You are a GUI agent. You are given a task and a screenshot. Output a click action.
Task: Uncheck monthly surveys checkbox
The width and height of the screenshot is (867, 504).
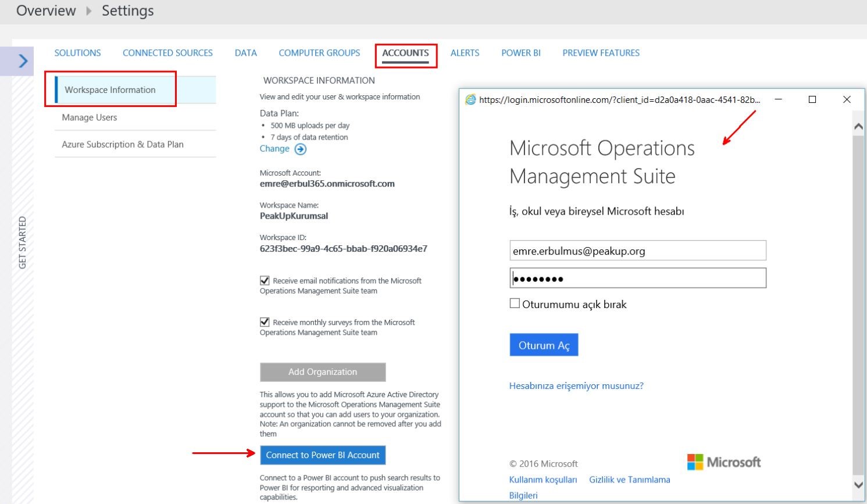265,321
